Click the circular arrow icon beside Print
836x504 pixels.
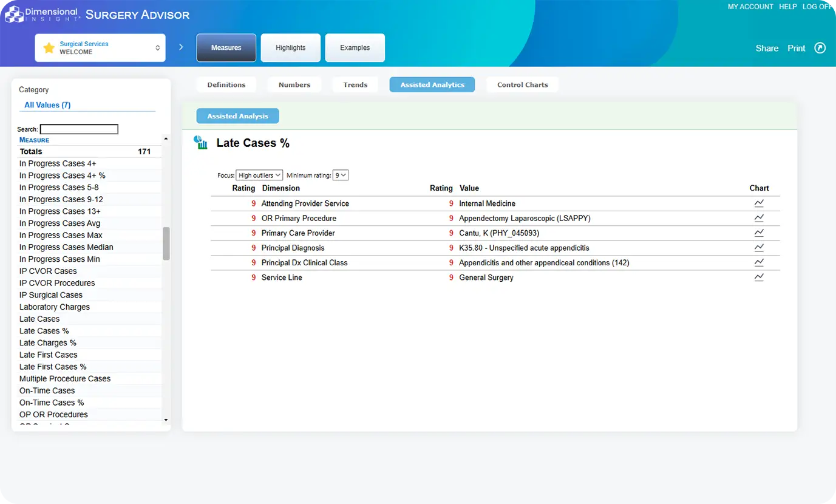coord(820,48)
